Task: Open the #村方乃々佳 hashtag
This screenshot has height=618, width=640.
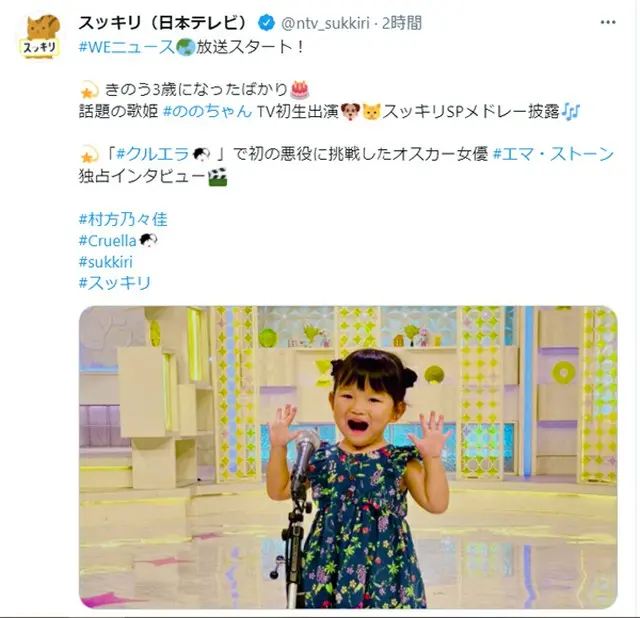Action: pos(123,220)
